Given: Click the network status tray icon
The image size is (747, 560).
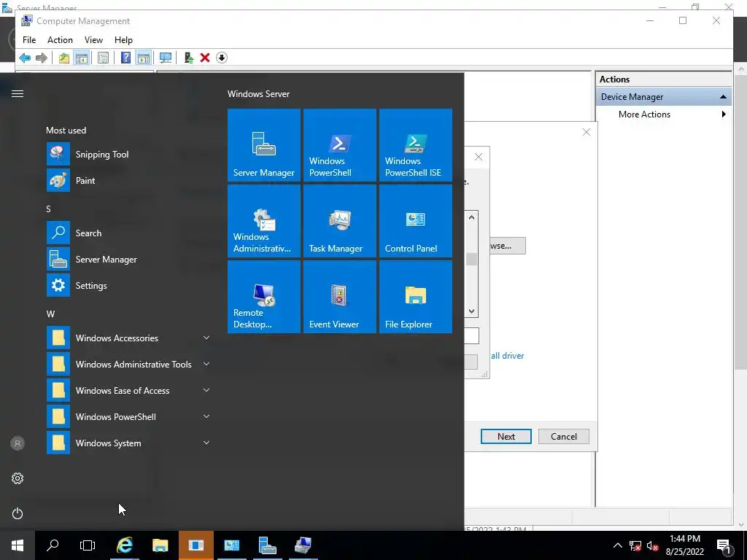Looking at the screenshot, I should [x=635, y=545].
